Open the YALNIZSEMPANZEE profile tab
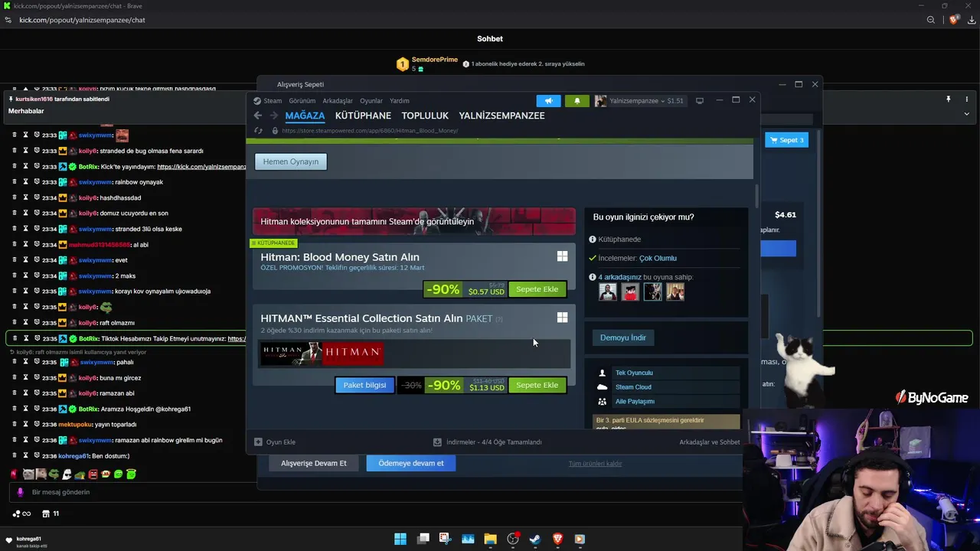Image resolution: width=980 pixels, height=551 pixels. tap(501, 116)
